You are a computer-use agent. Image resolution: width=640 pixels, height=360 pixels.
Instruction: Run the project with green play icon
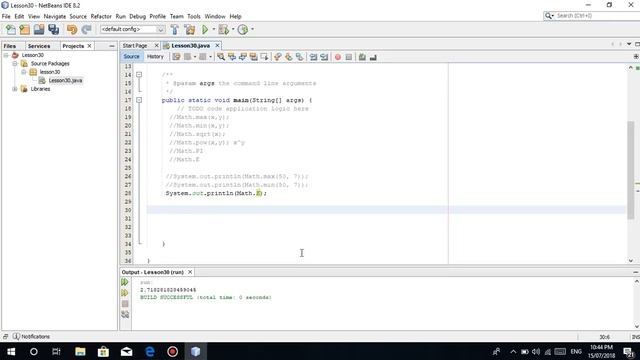205,29
